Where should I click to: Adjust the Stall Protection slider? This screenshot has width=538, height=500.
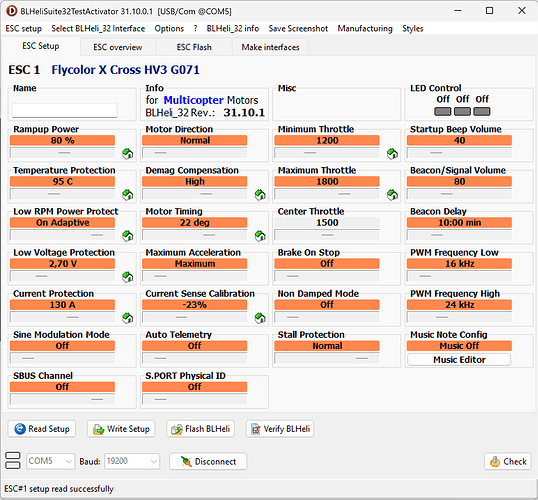click(327, 358)
